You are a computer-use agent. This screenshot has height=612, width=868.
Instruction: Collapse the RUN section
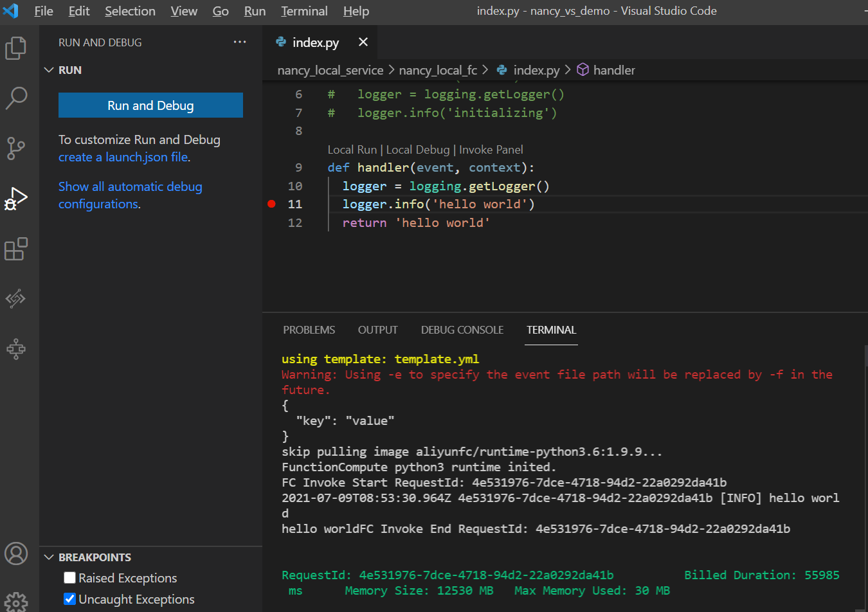49,70
